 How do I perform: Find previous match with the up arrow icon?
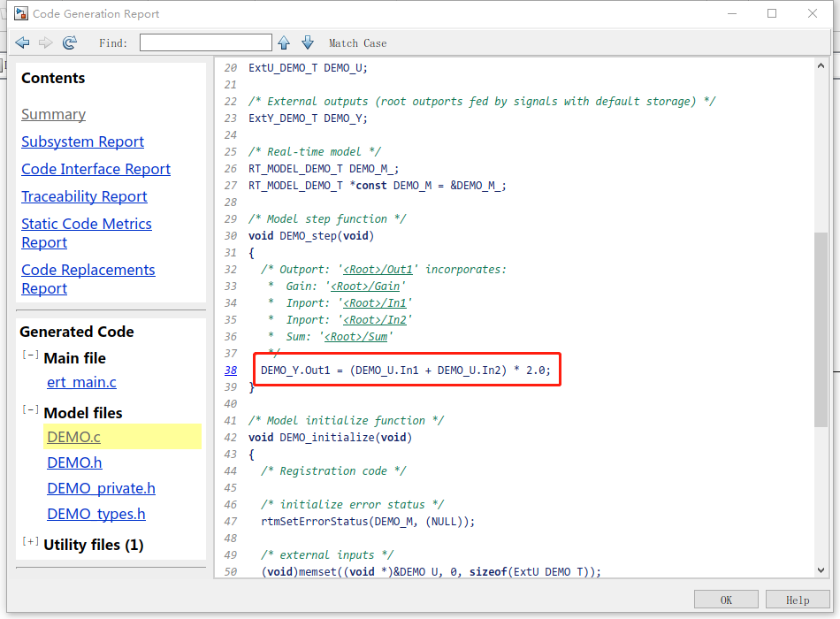click(x=283, y=42)
